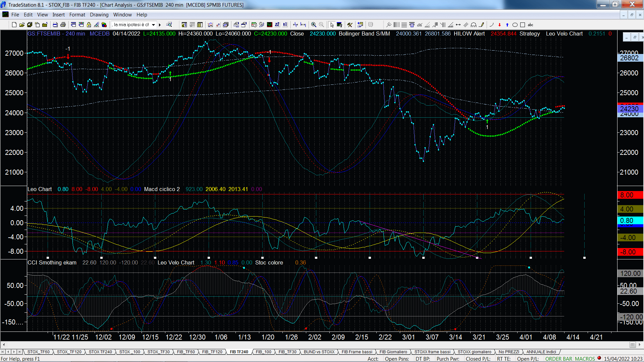Select the double-headed horizontal arrow tool

[x=458, y=24]
